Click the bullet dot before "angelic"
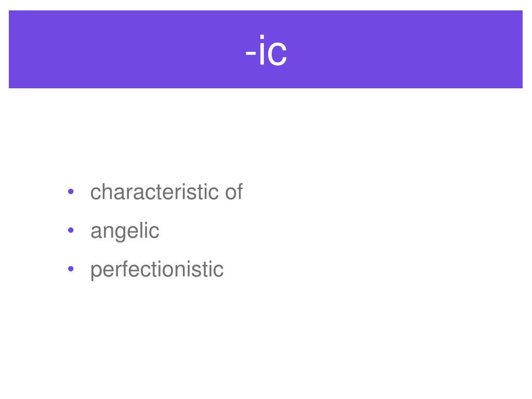Viewport: 532px width, 399px height. [x=71, y=230]
